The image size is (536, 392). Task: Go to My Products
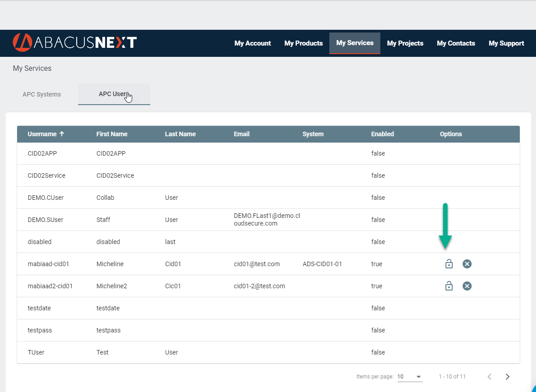point(303,43)
